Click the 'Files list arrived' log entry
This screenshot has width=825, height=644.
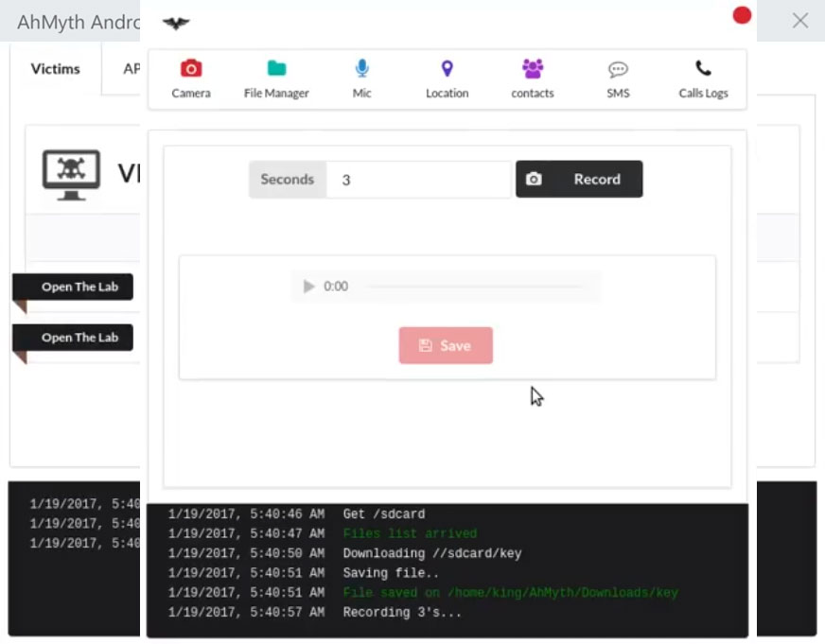(410, 533)
